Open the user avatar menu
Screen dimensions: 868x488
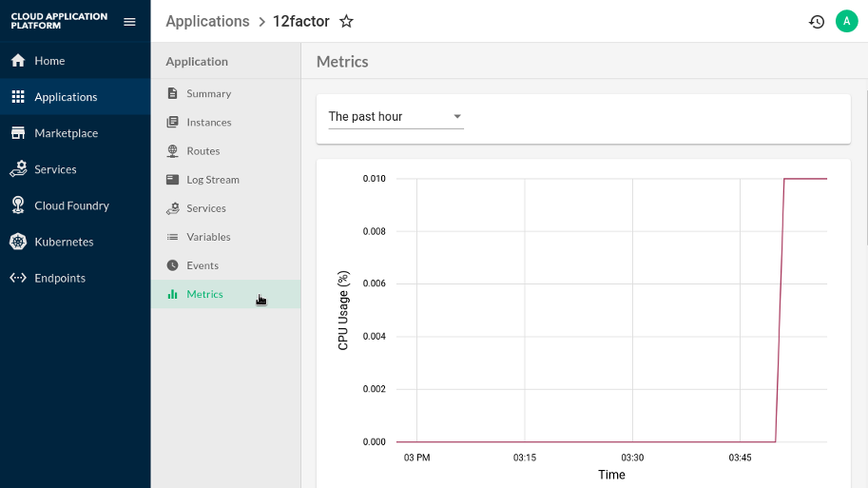pos(845,21)
